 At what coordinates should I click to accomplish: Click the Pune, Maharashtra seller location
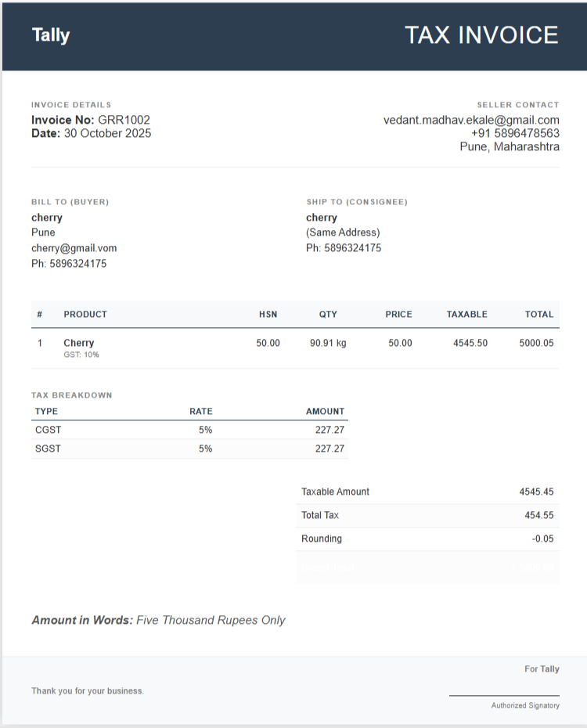[x=510, y=146]
